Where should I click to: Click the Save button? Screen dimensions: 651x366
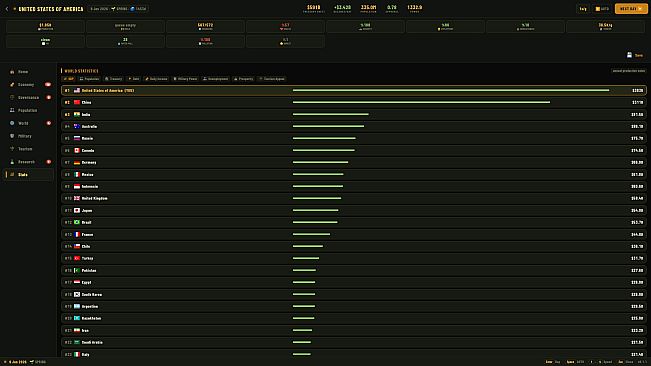pos(635,55)
